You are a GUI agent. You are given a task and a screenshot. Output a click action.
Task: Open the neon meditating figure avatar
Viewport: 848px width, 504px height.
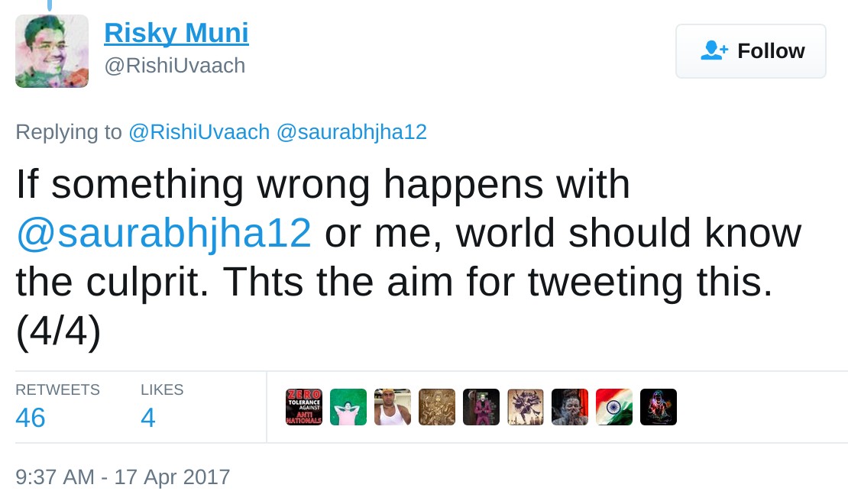tap(659, 407)
